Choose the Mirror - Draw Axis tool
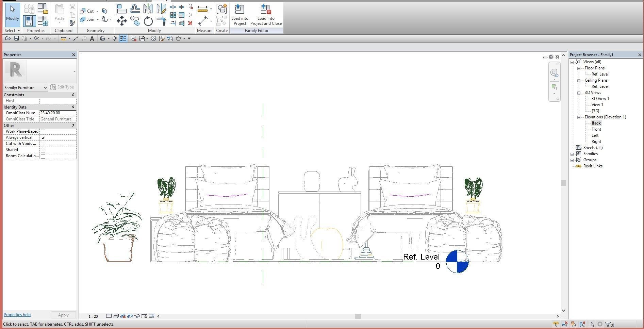The image size is (644, 329). click(161, 9)
